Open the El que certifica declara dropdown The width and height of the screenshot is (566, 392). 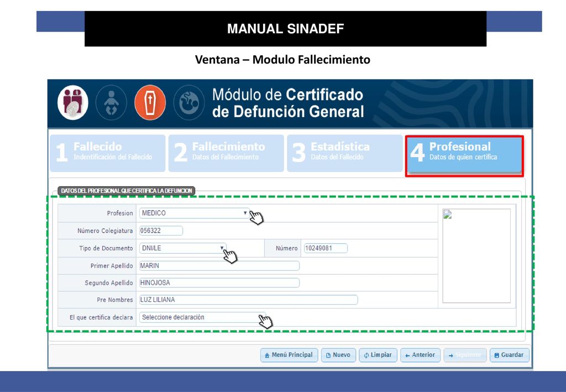(202, 317)
